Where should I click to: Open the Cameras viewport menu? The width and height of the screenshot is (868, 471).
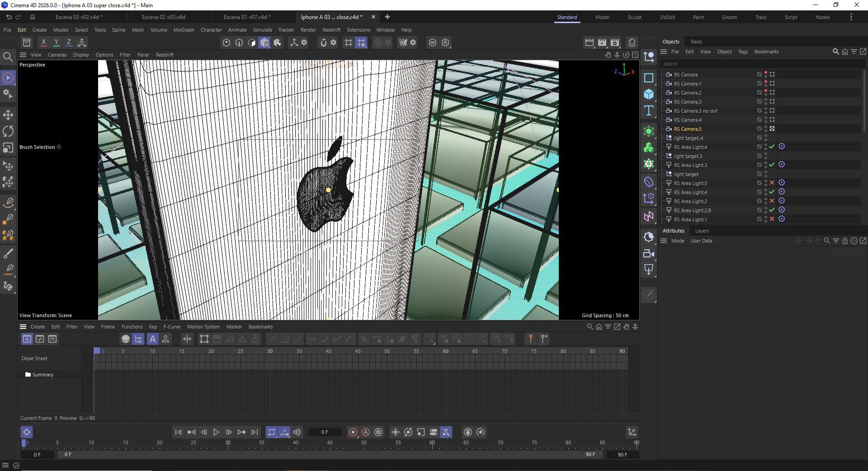(x=57, y=55)
